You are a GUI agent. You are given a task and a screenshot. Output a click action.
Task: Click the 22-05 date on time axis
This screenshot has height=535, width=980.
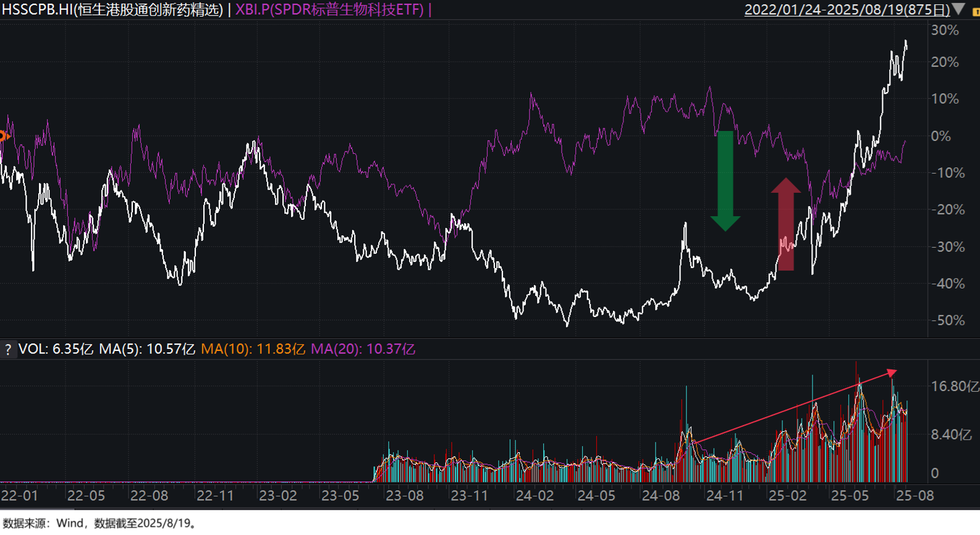tap(86, 496)
